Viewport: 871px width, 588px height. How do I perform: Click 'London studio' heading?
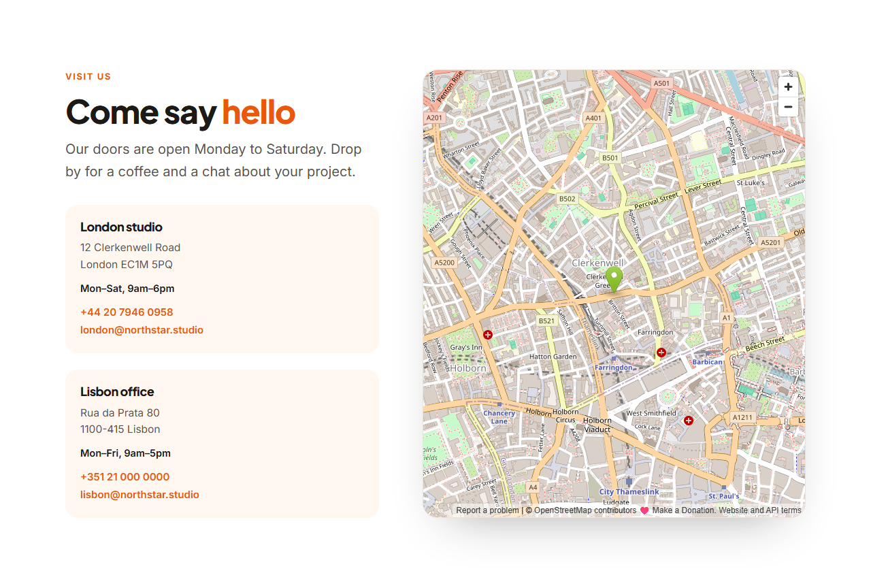click(x=121, y=227)
